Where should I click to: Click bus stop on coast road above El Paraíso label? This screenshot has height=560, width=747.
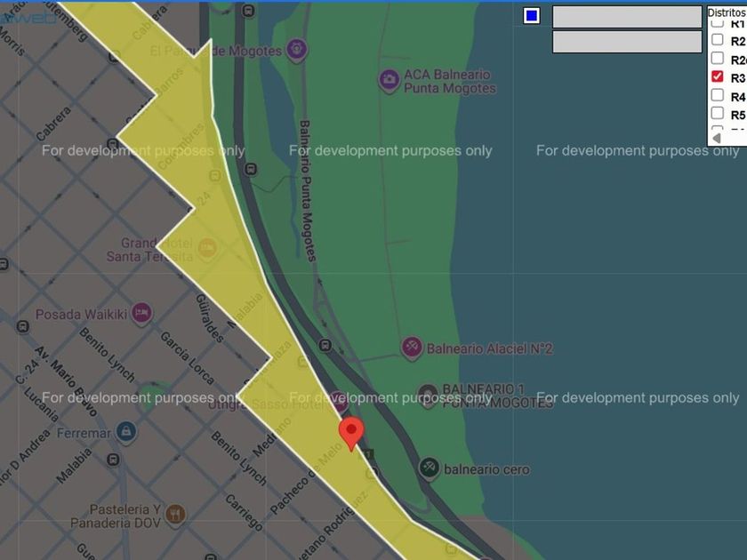coord(248,11)
